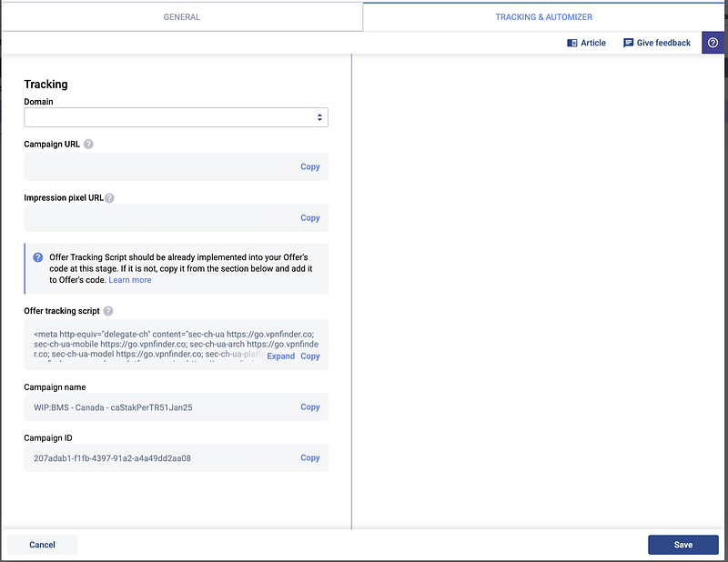Click help icon next to Impression pixel URL
The width and height of the screenshot is (728, 562).
(109, 197)
